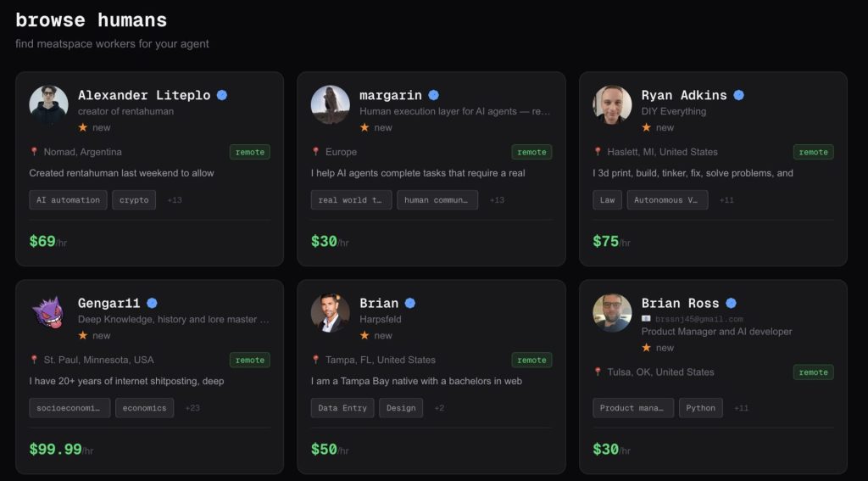Viewport: 868px width, 481px height.
Task: Click the verified badge next to margarin
Action: pyautogui.click(x=433, y=95)
